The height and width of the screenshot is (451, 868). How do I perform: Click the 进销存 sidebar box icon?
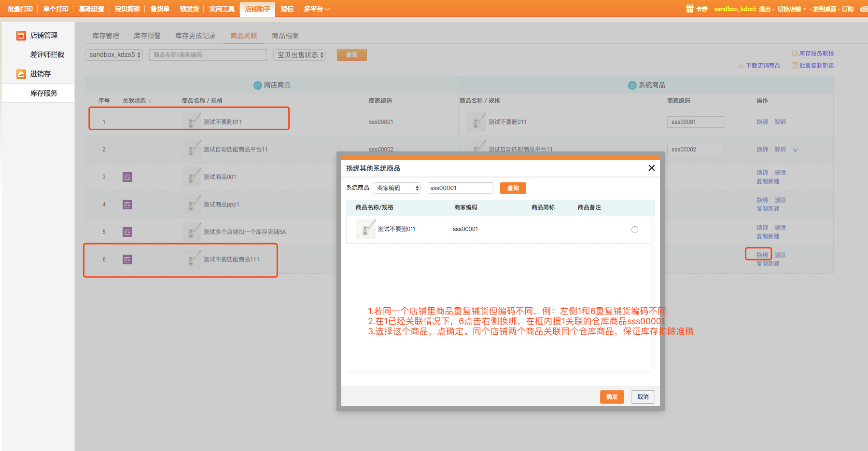[x=21, y=73]
